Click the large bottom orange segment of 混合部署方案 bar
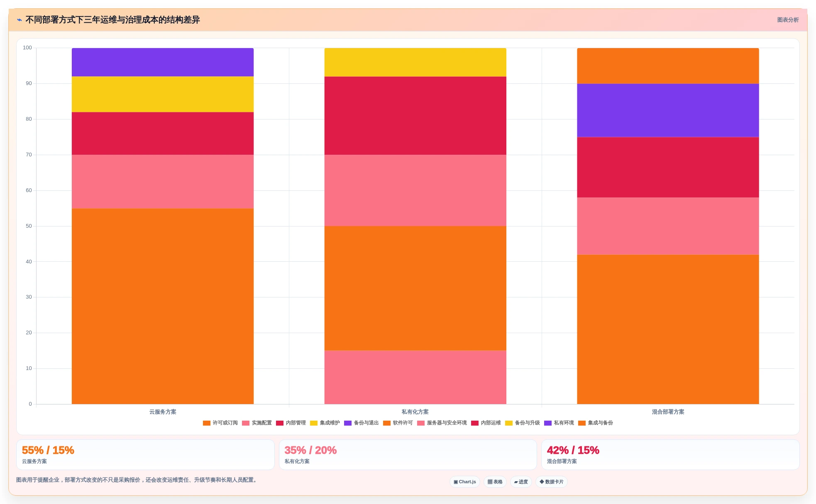The width and height of the screenshot is (816, 504). (668, 329)
